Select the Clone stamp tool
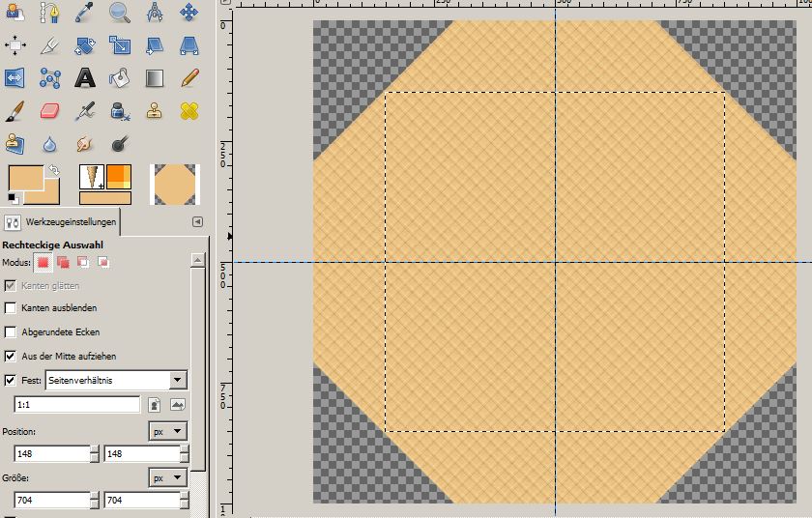 tap(155, 111)
